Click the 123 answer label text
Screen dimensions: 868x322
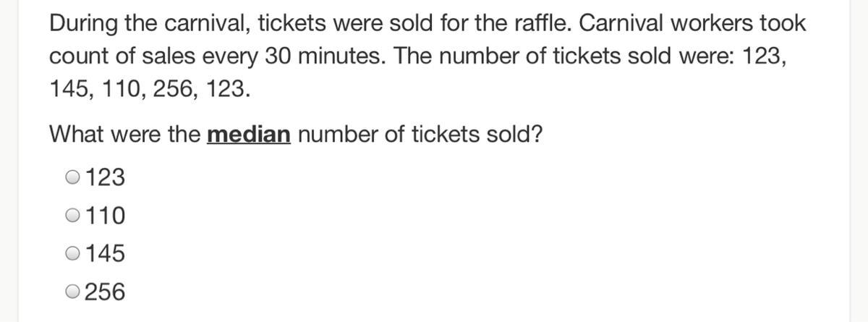[x=105, y=177]
